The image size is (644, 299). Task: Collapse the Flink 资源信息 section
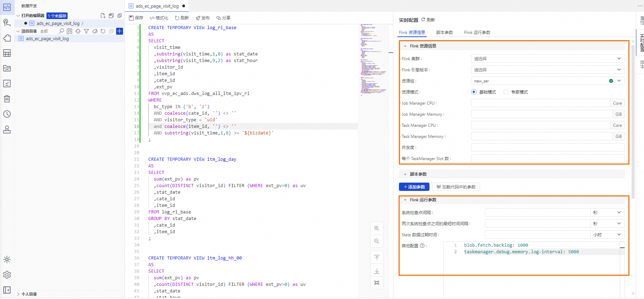[x=405, y=46]
